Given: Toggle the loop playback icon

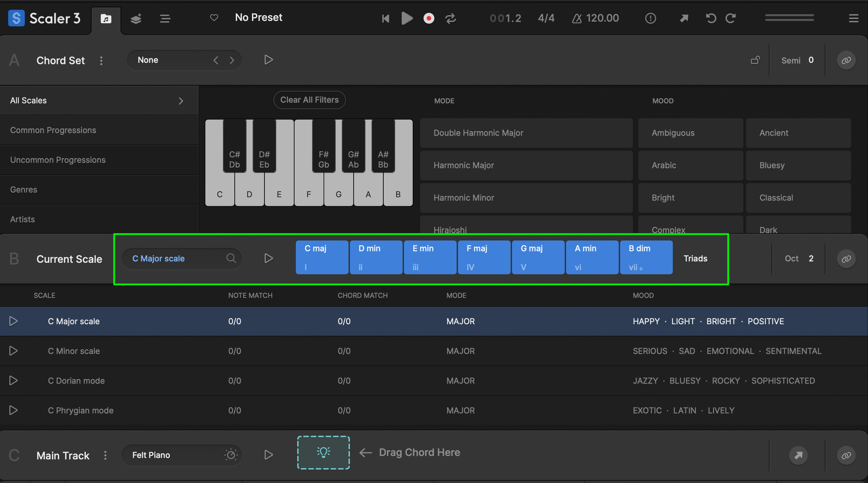Looking at the screenshot, I should (x=450, y=18).
